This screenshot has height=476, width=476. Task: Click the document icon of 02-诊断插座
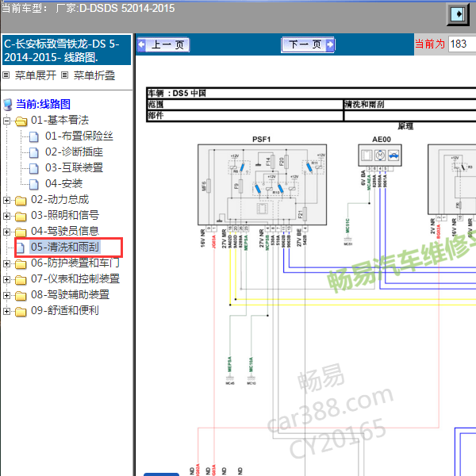click(x=33, y=152)
